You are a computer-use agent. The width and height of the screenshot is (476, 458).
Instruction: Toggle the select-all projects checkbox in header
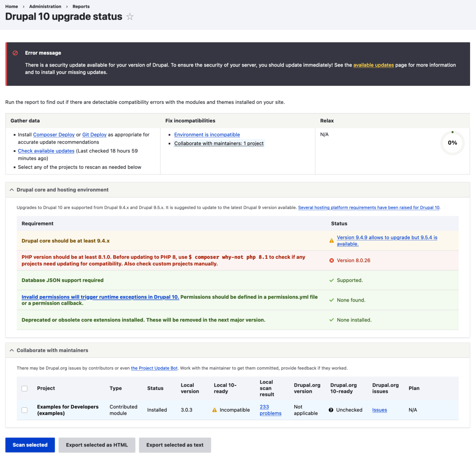(25, 388)
